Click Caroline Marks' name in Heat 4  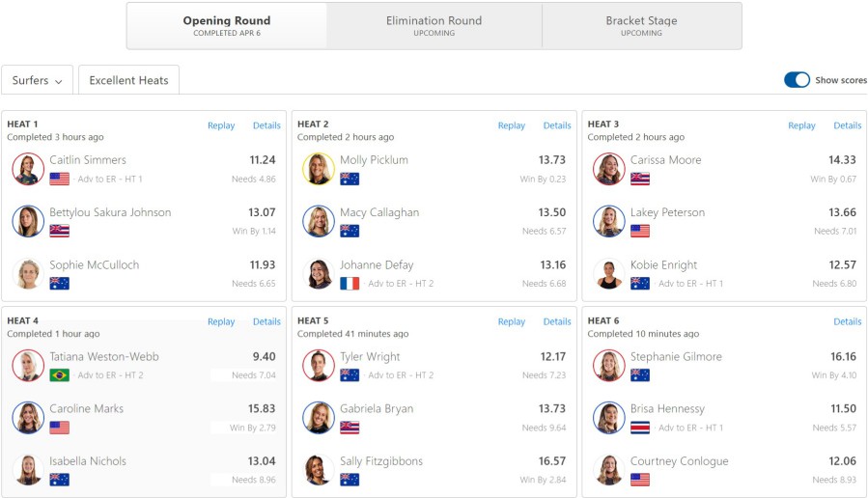pos(86,409)
